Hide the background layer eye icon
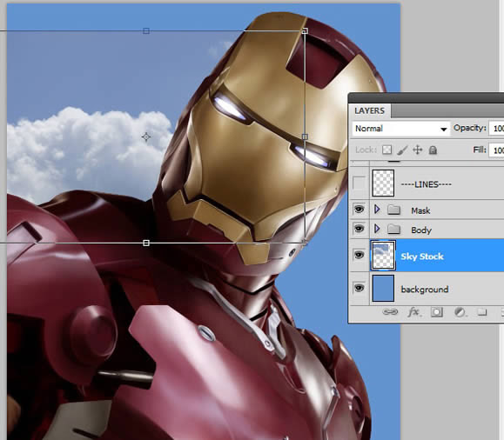Screen dimensions: 504x440 (359, 288)
